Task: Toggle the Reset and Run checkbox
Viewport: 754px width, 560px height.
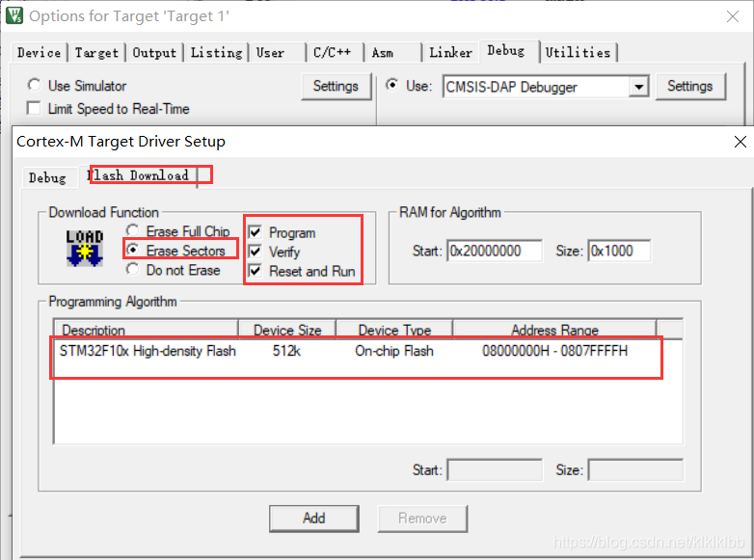Action: 255,271
